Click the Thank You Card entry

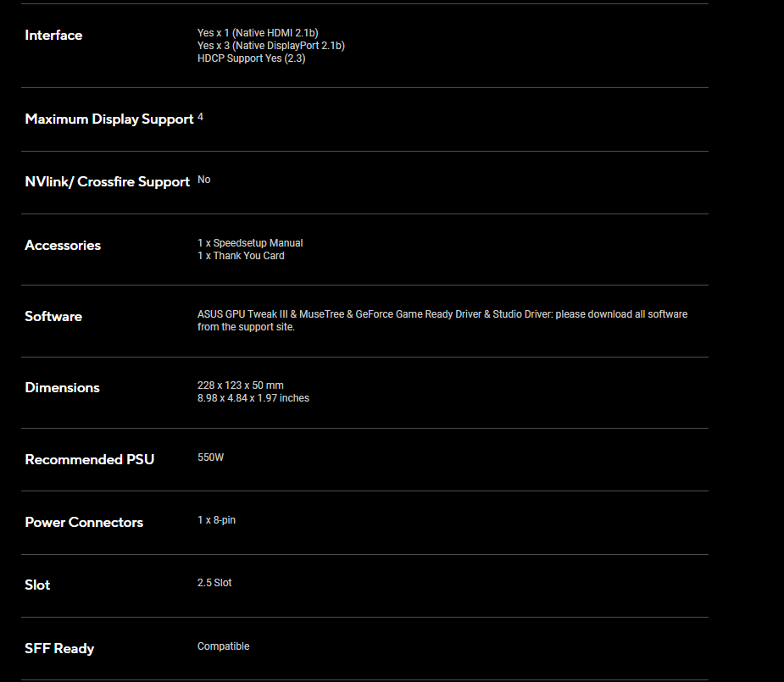[241, 256]
